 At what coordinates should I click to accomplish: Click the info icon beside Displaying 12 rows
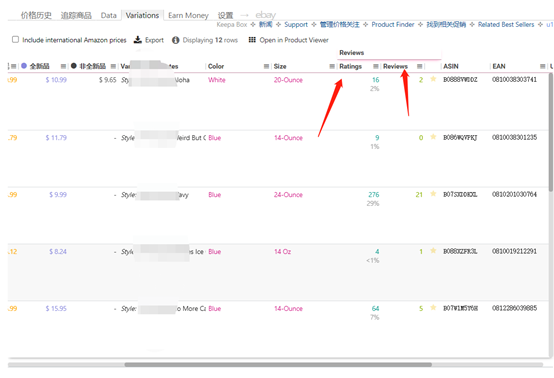(175, 40)
